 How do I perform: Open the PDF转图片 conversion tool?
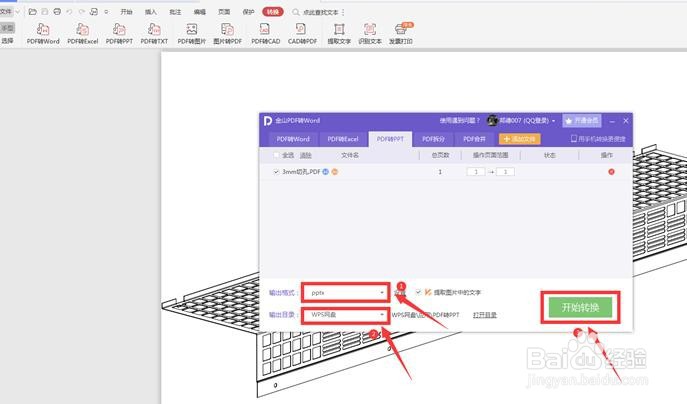[191, 34]
